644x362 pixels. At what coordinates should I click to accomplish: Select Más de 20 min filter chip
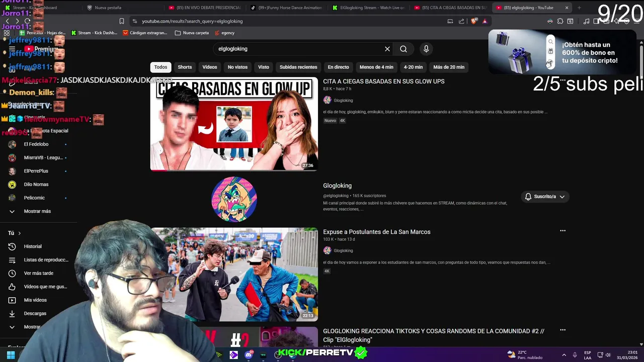(449, 67)
